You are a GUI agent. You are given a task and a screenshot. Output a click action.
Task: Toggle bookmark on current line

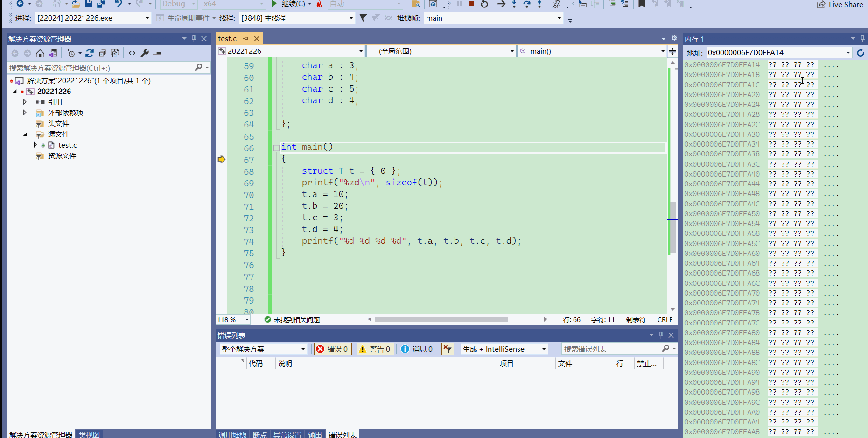click(642, 4)
